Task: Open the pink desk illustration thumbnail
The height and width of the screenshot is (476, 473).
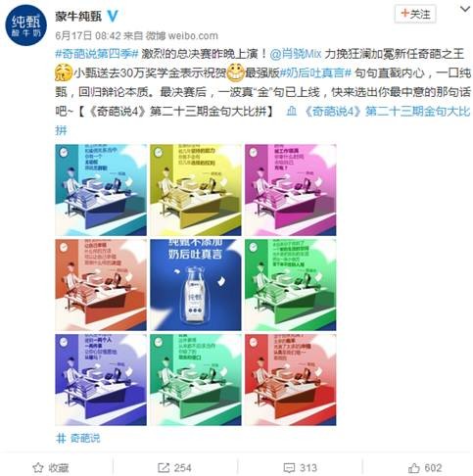Action: tap(291, 190)
